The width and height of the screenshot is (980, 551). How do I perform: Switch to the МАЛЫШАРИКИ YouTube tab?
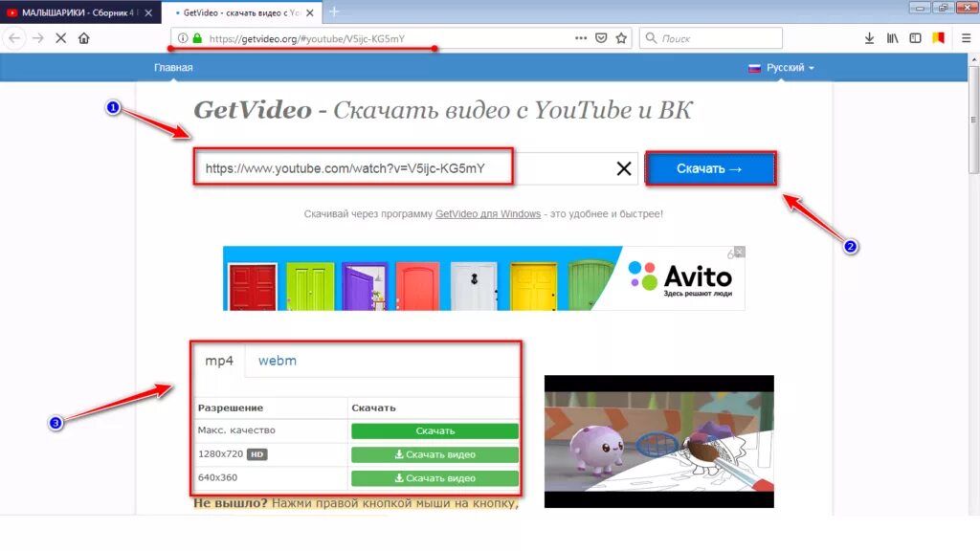pyautogui.click(x=80, y=12)
